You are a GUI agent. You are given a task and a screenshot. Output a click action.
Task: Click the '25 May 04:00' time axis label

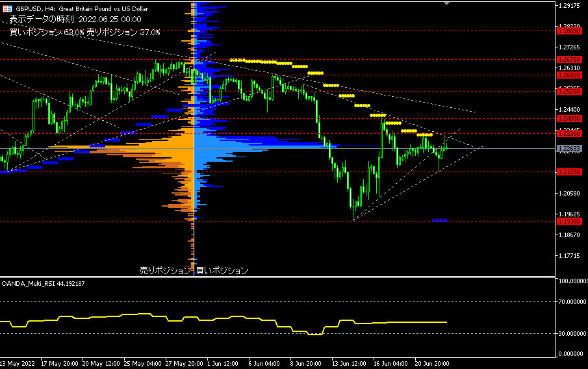142,363
